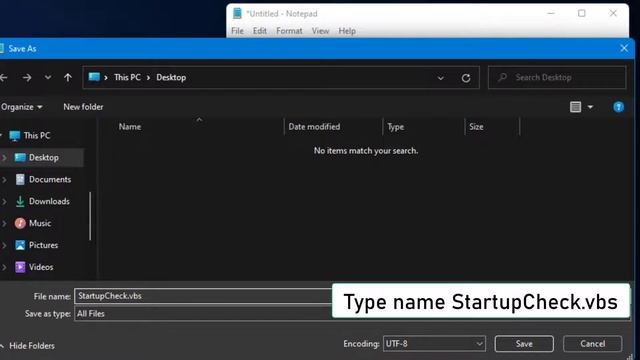Viewport: 640px width, 360px height.
Task: Minimize the Notepad window
Action: (x=551, y=13)
